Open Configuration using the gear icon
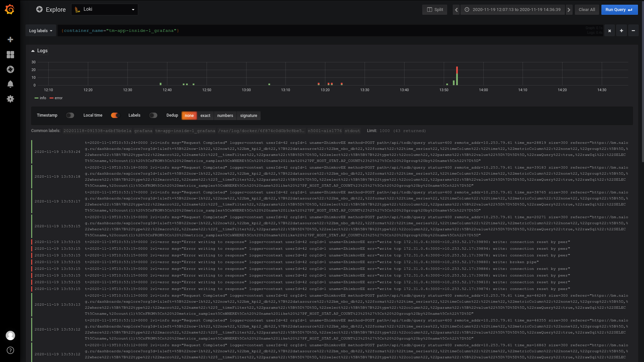This screenshot has height=362, width=644. tap(10, 99)
